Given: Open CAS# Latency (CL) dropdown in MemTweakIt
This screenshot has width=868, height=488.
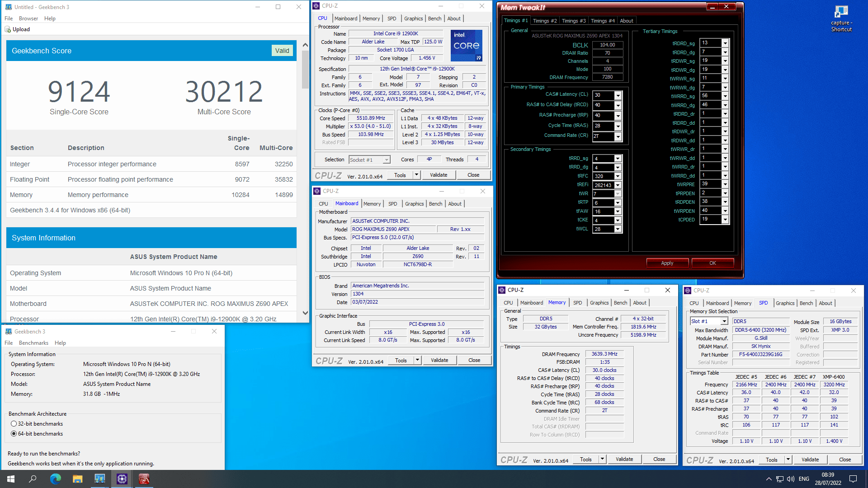Looking at the screenshot, I should [618, 95].
